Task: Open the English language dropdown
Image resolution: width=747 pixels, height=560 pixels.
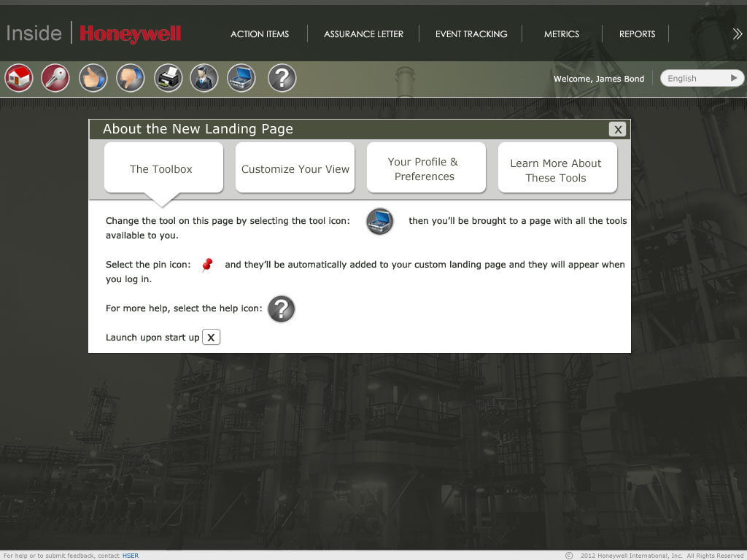Action: coord(701,78)
